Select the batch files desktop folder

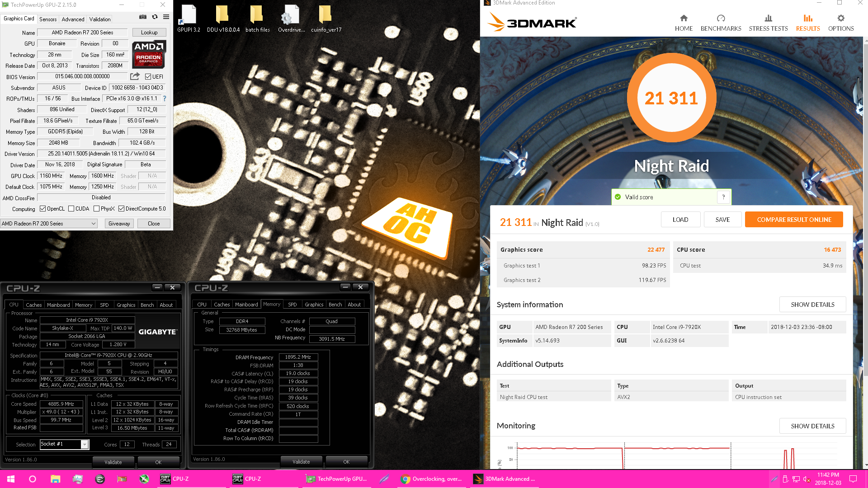click(x=257, y=19)
